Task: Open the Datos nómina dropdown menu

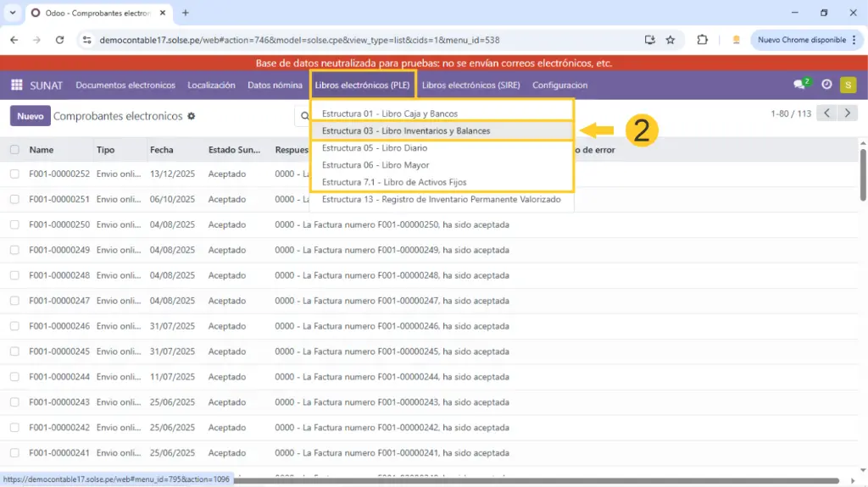Action: click(275, 85)
